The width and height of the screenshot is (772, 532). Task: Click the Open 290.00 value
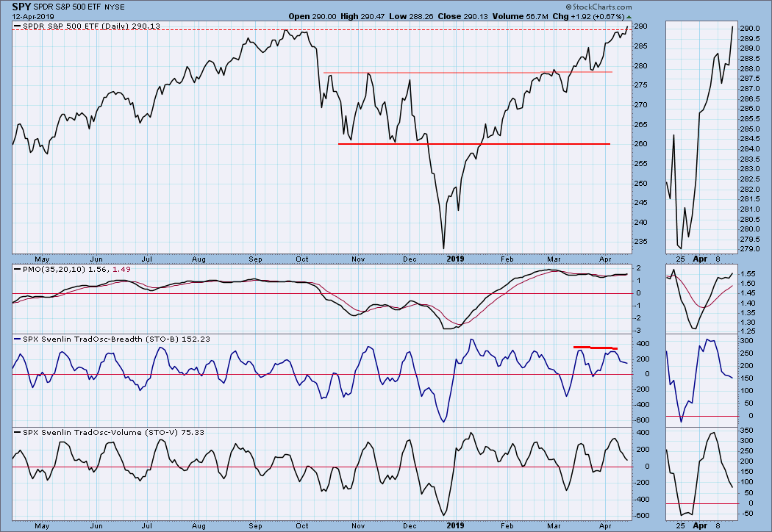click(x=312, y=16)
